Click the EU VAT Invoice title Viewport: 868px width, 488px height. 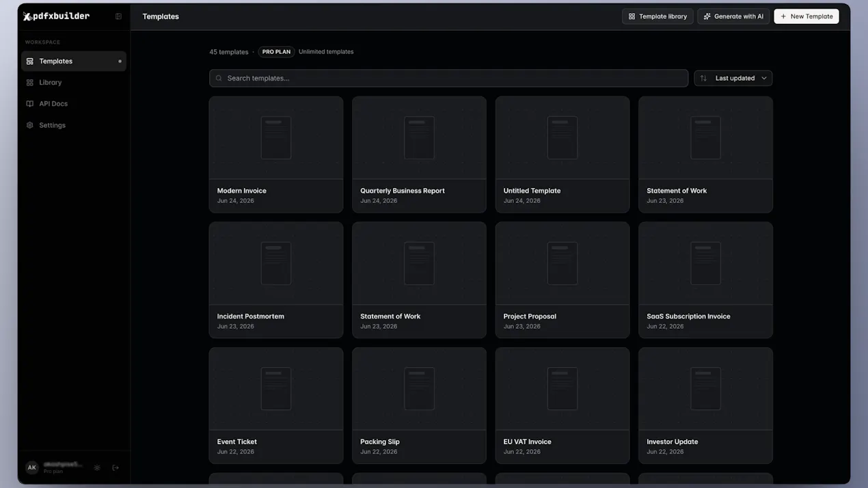point(528,442)
